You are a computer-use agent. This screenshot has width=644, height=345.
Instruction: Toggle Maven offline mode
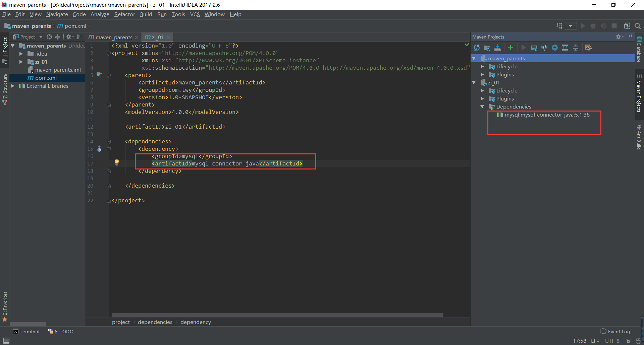pyautogui.click(x=544, y=48)
